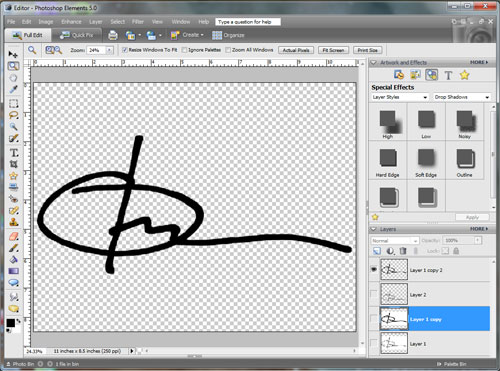The width and height of the screenshot is (500, 371).
Task: Collapse the Layers palette triangle
Action: 374,229
